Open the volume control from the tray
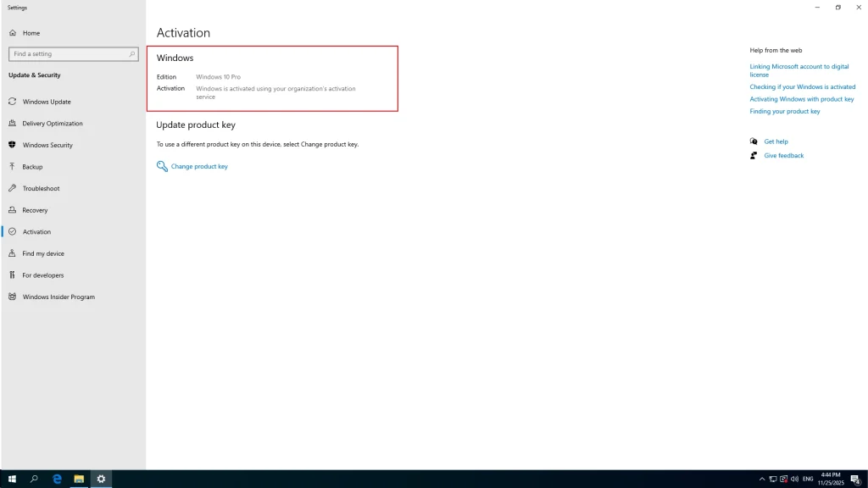Screen dimensions: 868x488 coord(795,479)
